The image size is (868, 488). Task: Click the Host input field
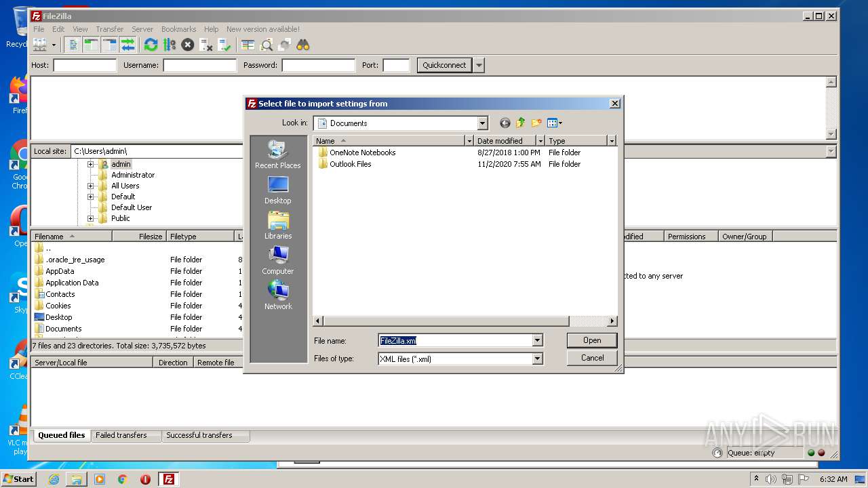click(x=85, y=65)
